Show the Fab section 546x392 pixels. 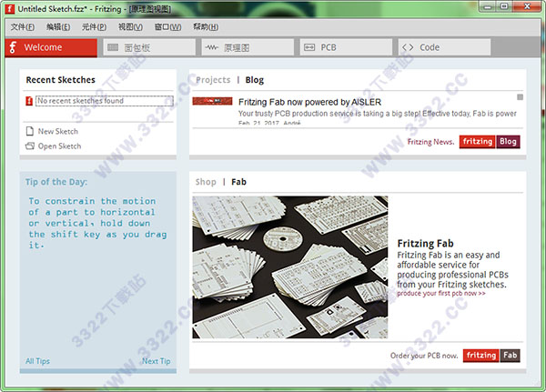pos(238,182)
